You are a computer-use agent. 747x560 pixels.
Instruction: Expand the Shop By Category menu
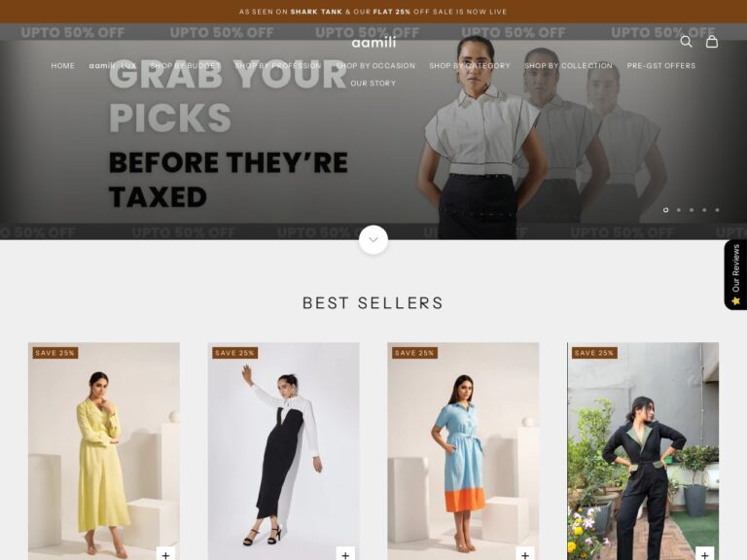tap(470, 66)
